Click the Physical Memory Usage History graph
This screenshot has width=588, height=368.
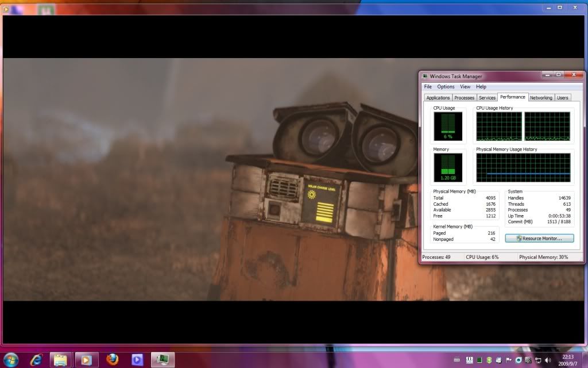click(523, 167)
